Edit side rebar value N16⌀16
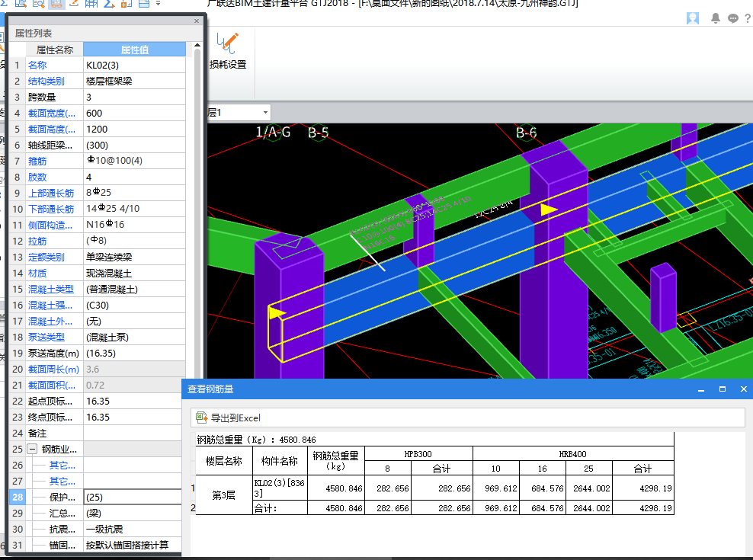753x560 pixels. pyautogui.click(x=134, y=225)
